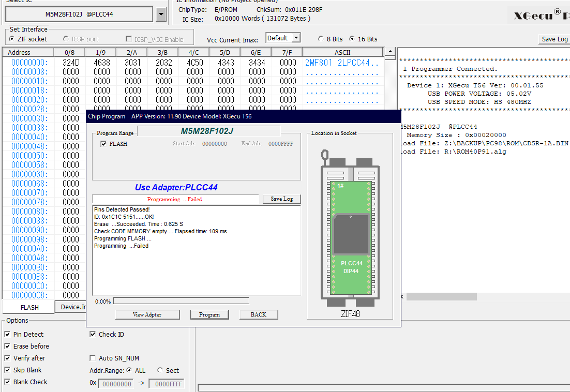Viewport: 570px width, 392px height.
Task: Click Save Log in Chip Program dialog
Action: 281,199
